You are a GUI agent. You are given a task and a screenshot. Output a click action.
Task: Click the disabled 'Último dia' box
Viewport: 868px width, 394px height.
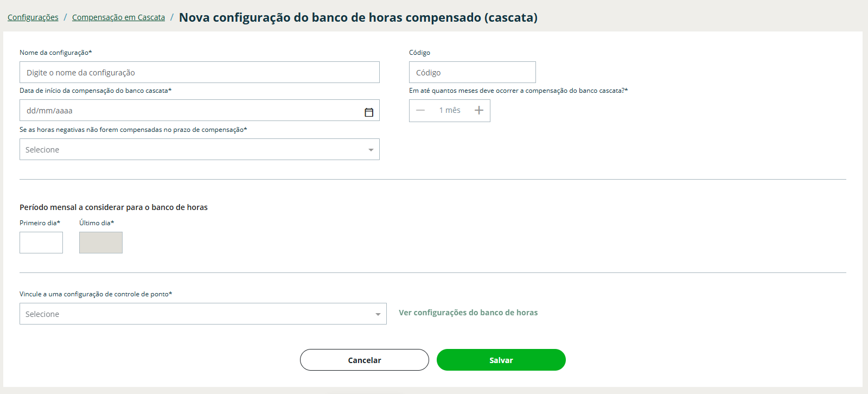pos(101,243)
